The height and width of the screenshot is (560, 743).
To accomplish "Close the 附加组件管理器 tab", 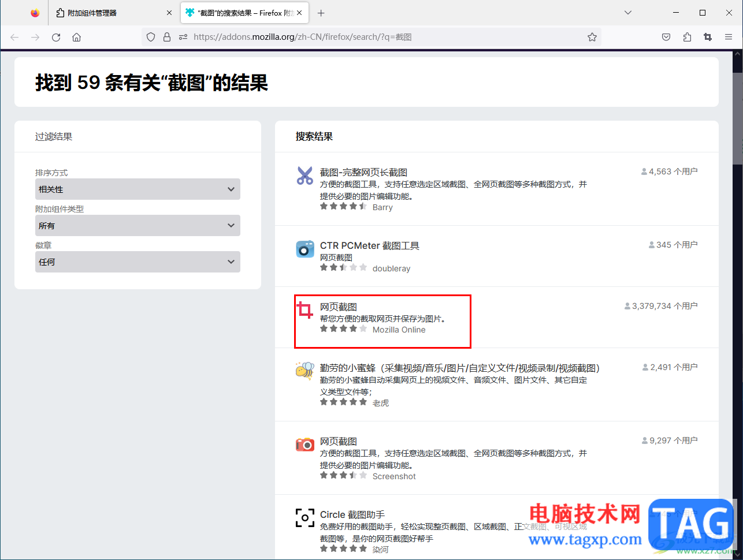I will pyautogui.click(x=169, y=13).
